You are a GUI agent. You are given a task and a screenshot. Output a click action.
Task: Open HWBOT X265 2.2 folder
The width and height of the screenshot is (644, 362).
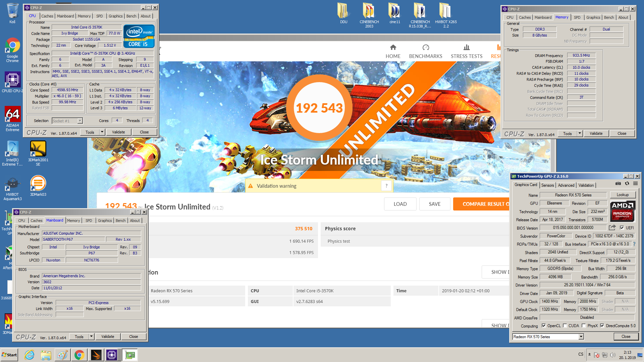pos(446,15)
